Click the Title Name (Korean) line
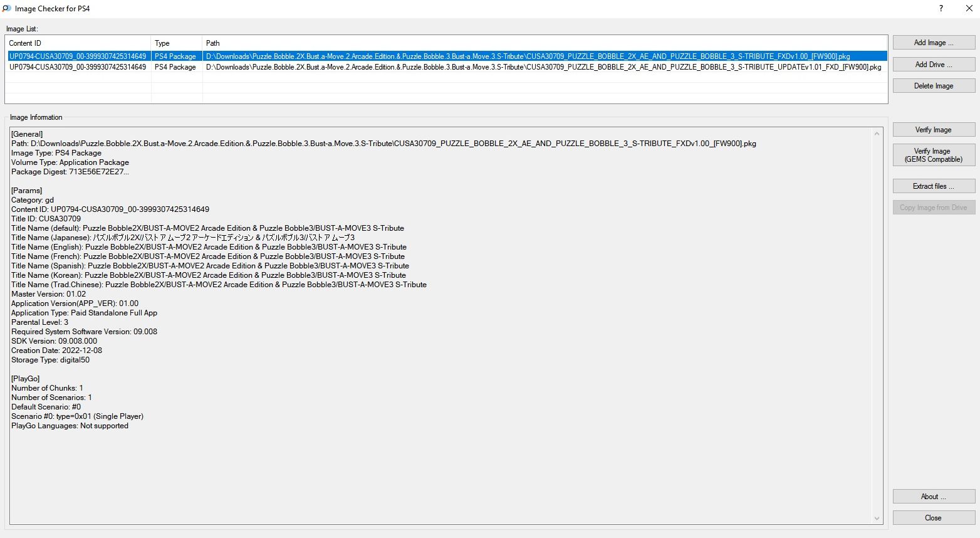980x538 pixels. pyautogui.click(x=209, y=275)
